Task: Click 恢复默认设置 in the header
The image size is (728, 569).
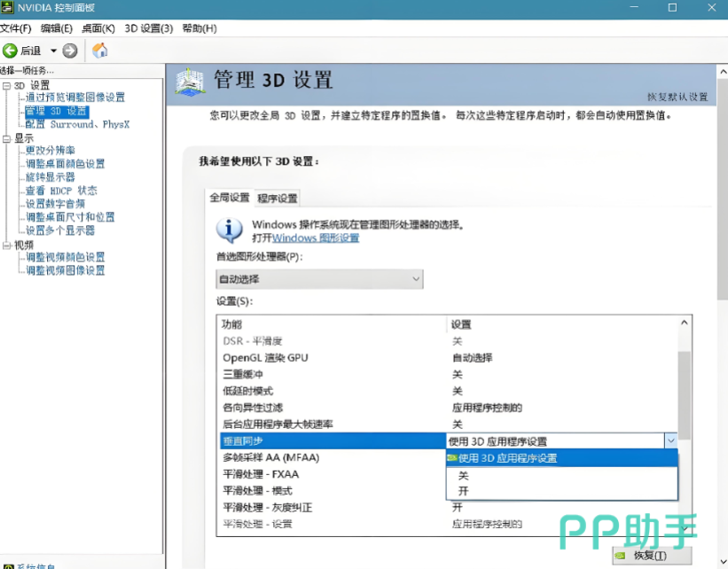Action: (x=677, y=97)
